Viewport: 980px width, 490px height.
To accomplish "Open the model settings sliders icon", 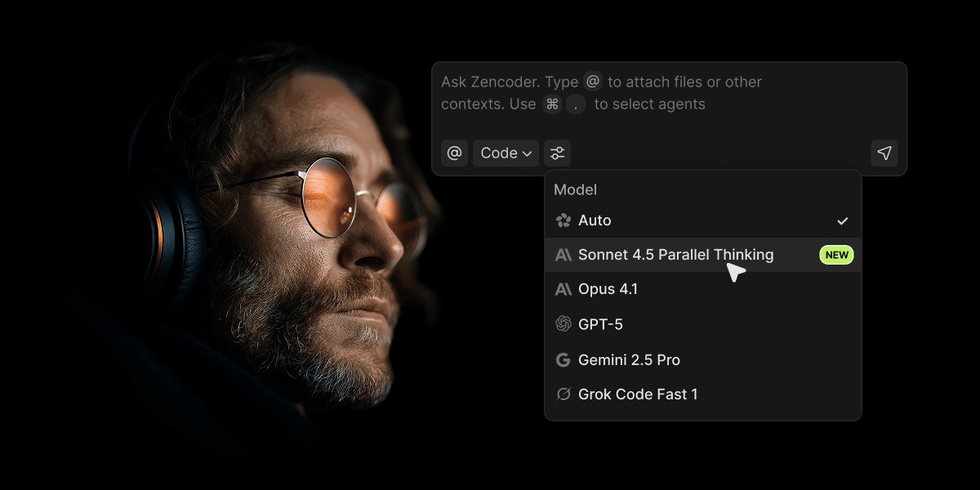I will [x=558, y=153].
